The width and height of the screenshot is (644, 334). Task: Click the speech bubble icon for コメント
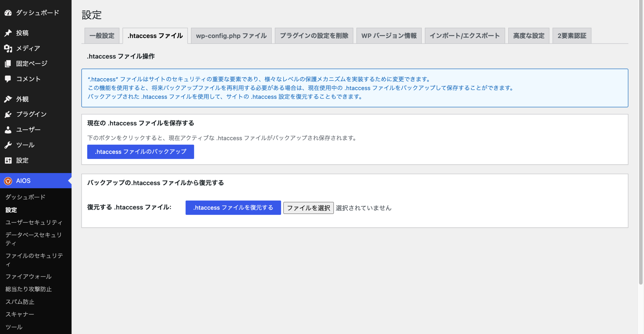tap(8, 79)
